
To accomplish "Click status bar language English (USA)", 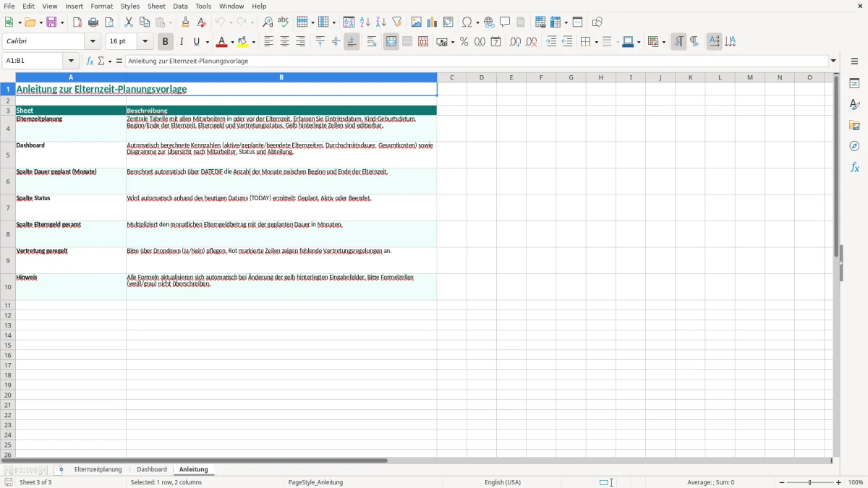I will point(503,482).
